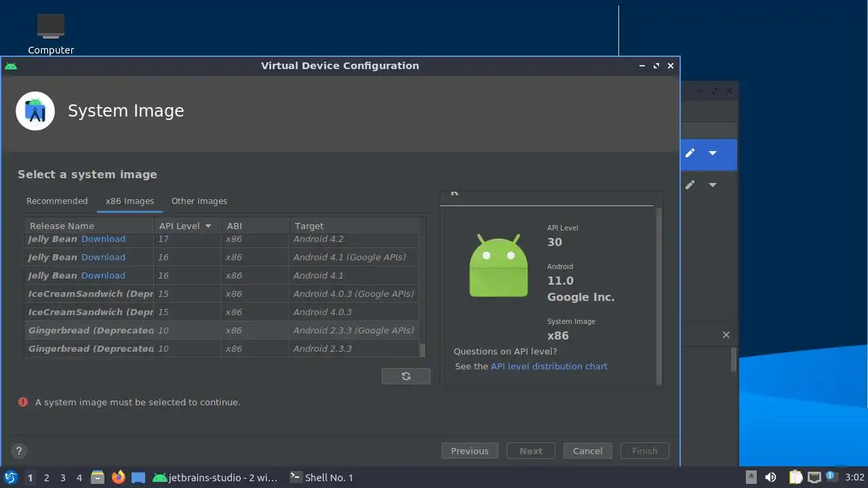Switch to Shell No. 1 taskbar window
The height and width of the screenshot is (488, 868).
pyautogui.click(x=321, y=478)
